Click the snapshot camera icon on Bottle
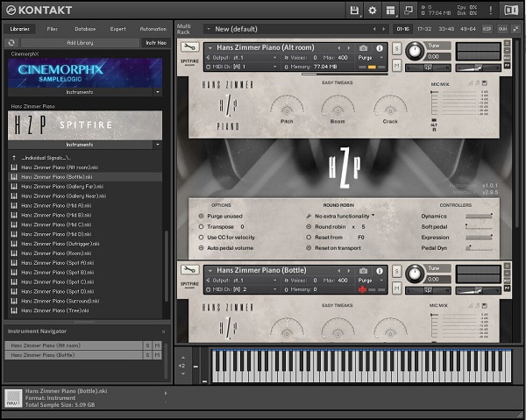Image resolution: width=526 pixels, height=420 pixels. pyautogui.click(x=363, y=270)
